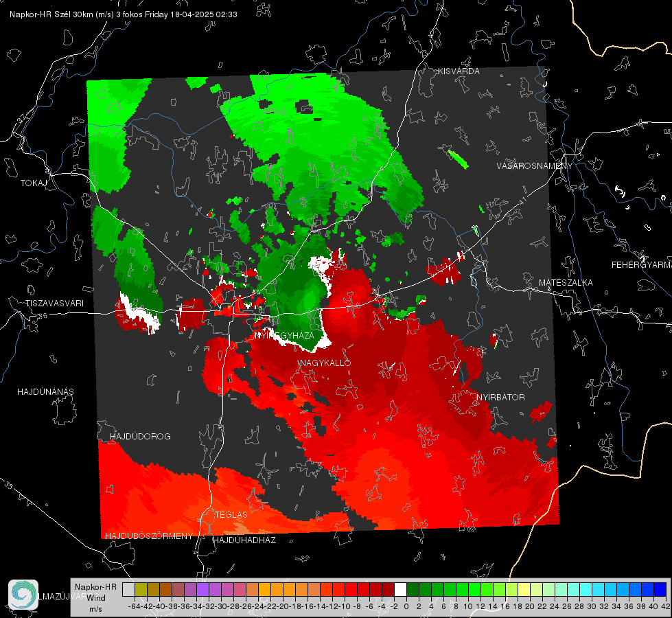The image size is (672, 618).
Task: Click the radar title text at top
Action: coord(124,14)
